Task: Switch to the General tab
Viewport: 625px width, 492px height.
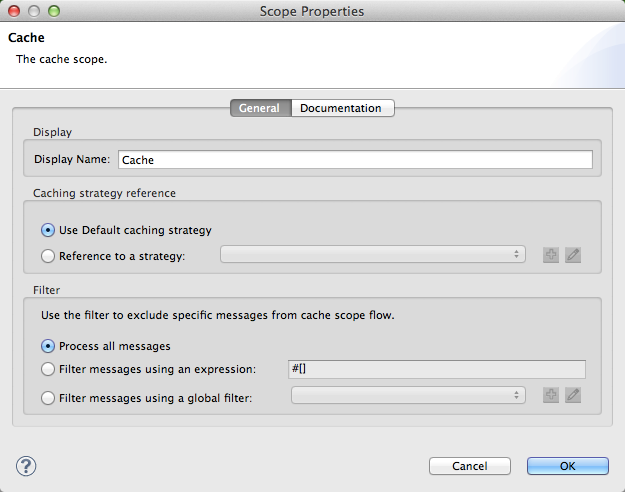Action: pos(260,108)
